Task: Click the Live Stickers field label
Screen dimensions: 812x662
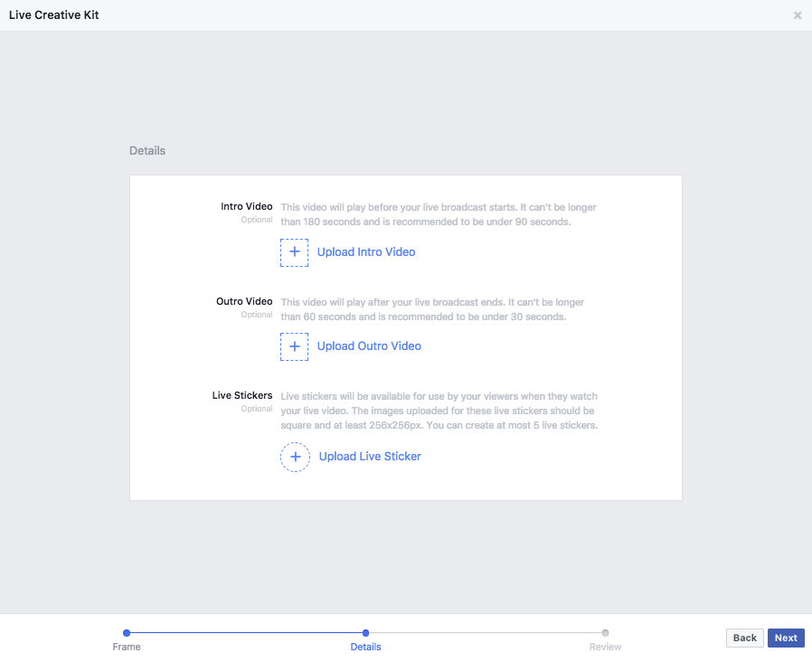Action: click(x=242, y=395)
